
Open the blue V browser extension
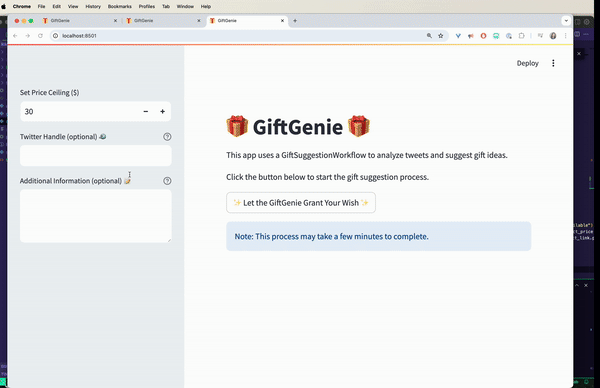point(458,36)
